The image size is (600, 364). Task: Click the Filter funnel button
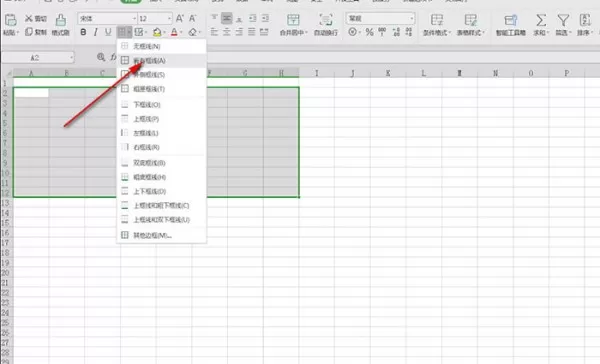[x=563, y=25]
